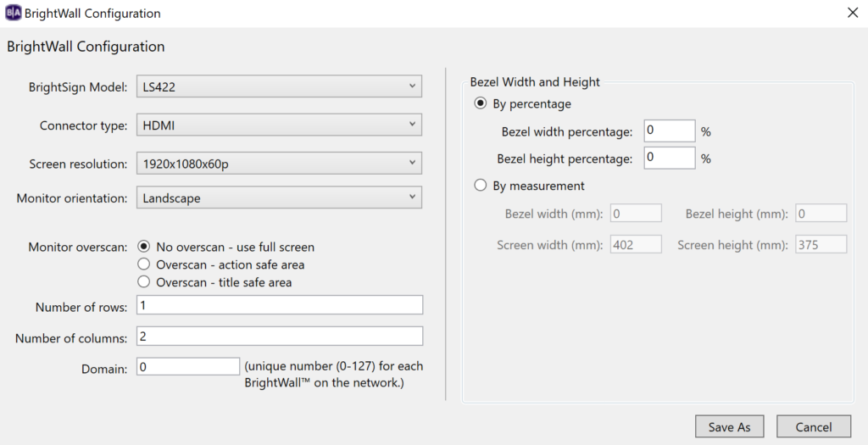Open the BrightSign Model dropdown
Image resolution: width=868 pixels, height=445 pixels.
coord(279,86)
